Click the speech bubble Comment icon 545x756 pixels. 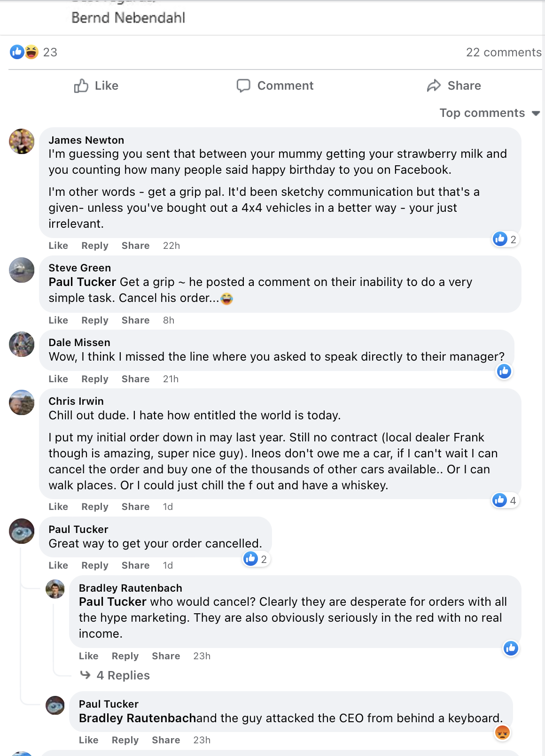point(243,85)
